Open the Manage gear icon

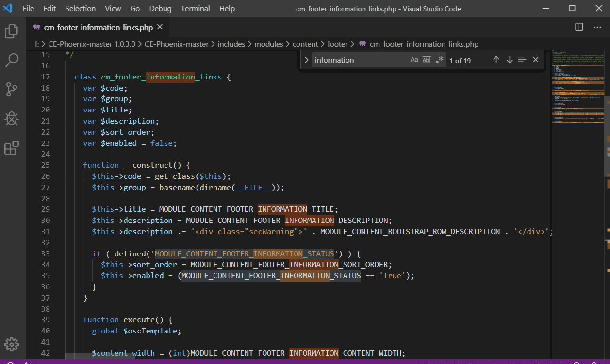tap(12, 344)
